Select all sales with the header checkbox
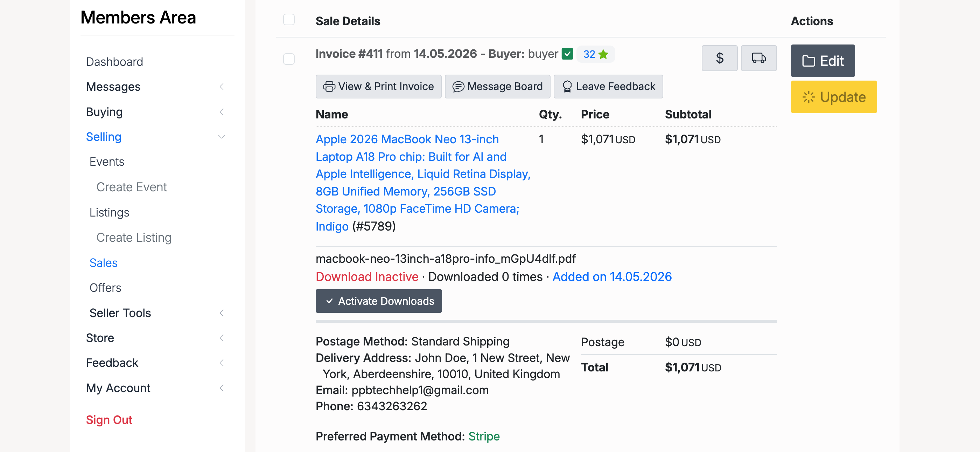The image size is (980, 452). (x=289, y=19)
